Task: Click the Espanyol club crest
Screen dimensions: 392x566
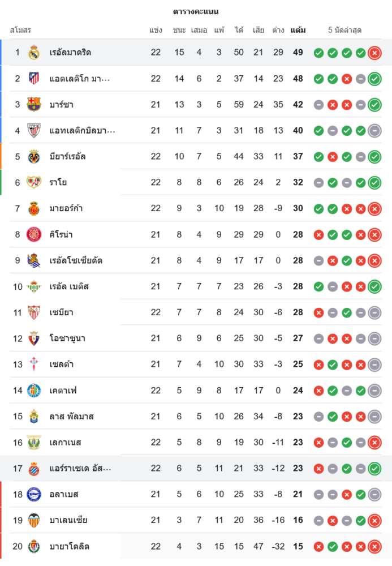Action: [x=34, y=468]
